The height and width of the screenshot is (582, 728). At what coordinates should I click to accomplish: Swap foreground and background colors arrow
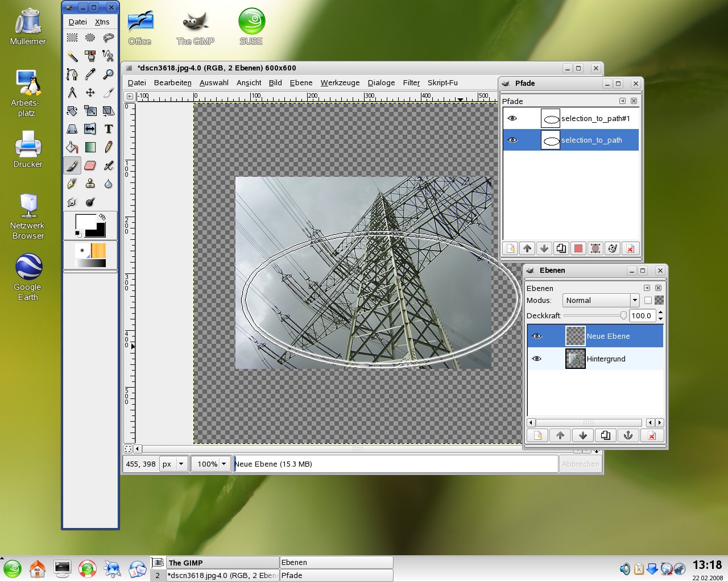tap(102, 217)
